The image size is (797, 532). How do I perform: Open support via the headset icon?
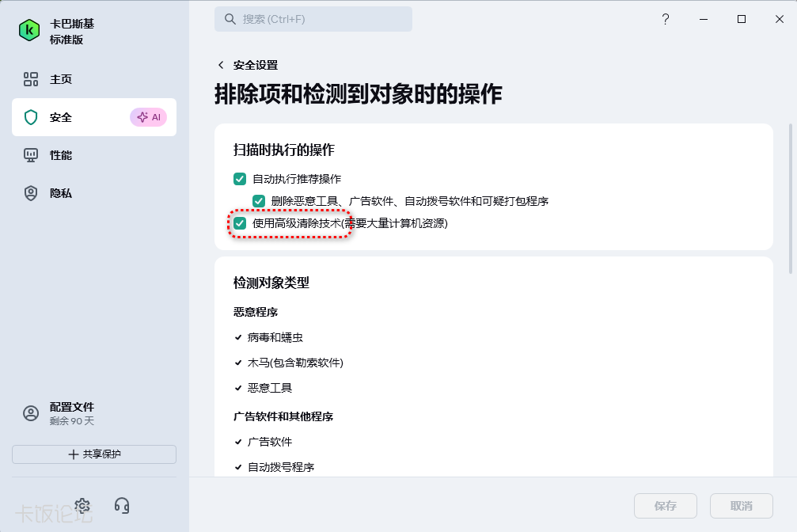click(x=122, y=506)
